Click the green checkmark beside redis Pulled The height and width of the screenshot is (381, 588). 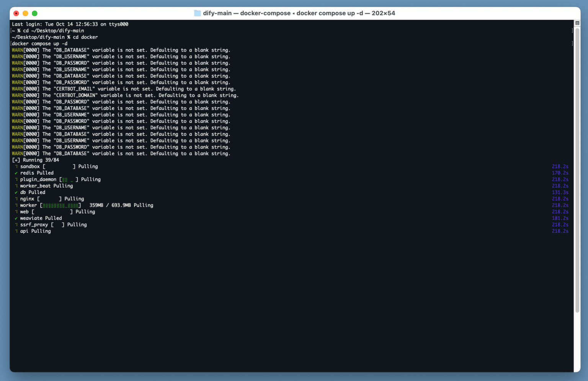coord(16,173)
